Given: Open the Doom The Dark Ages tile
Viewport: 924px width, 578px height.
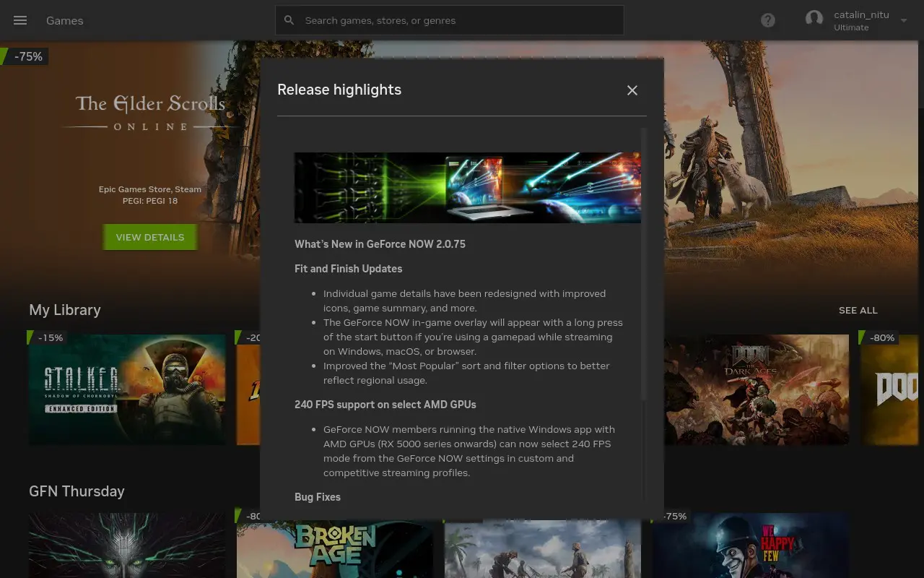Looking at the screenshot, I should [757, 389].
